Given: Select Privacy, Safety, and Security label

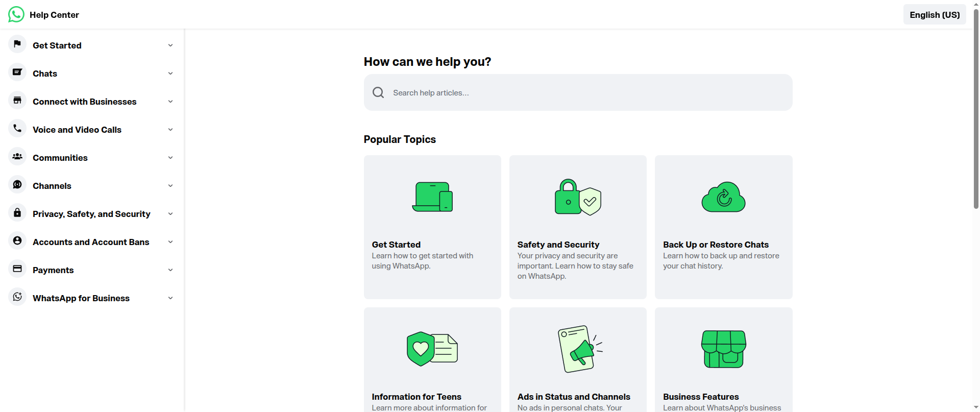Looking at the screenshot, I should [x=91, y=214].
